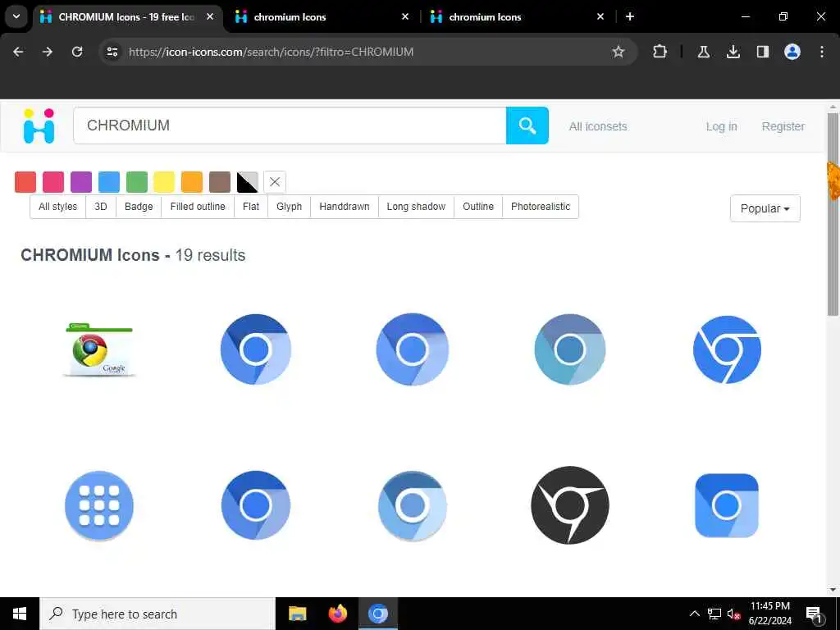Pick the orange color filter swatch
Viewport: 840px width, 630px height.
click(x=192, y=182)
